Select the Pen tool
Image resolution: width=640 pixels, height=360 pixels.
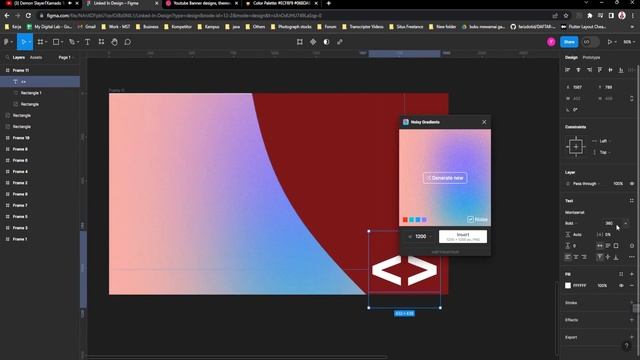pyautogui.click(x=72, y=42)
